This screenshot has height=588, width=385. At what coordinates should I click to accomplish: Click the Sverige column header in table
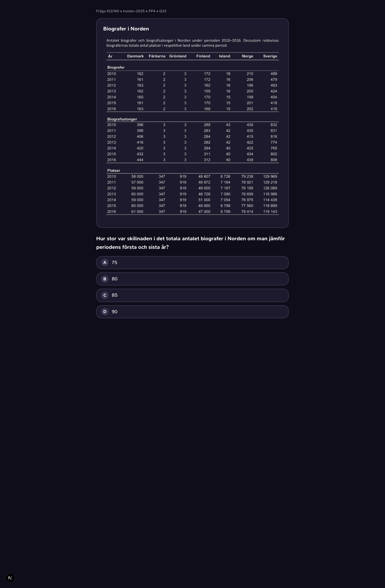270,56
